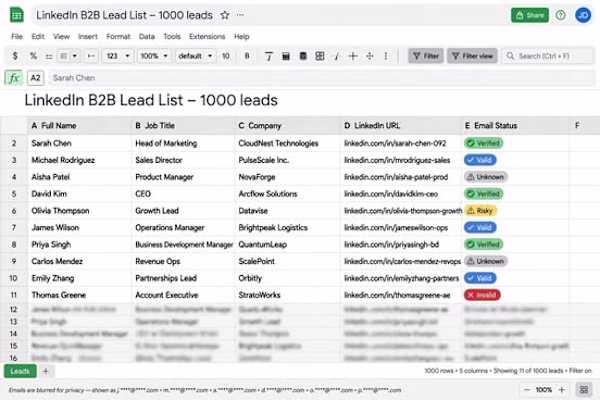Image resolution: width=600 pixels, height=400 pixels.
Task: Click the fx formula icon
Action: (x=14, y=78)
